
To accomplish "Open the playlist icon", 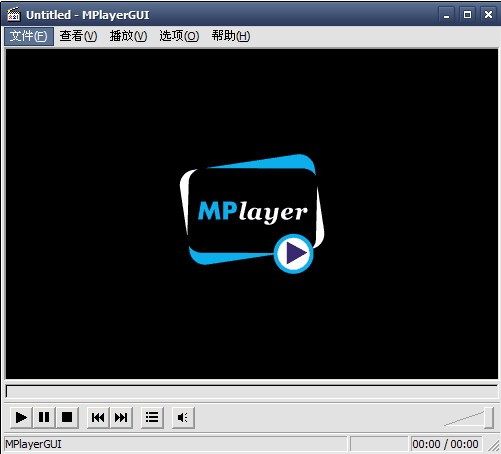I will [x=152, y=417].
